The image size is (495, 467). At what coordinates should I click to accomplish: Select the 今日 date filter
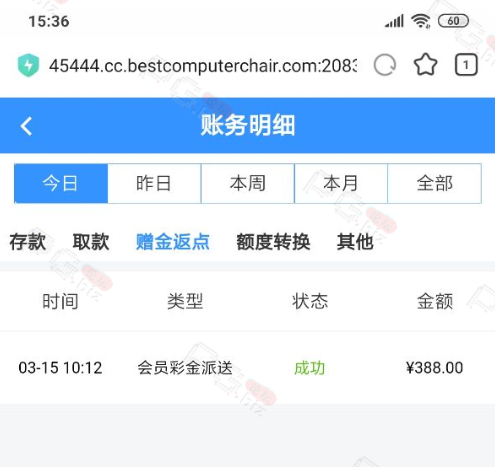coord(61,183)
